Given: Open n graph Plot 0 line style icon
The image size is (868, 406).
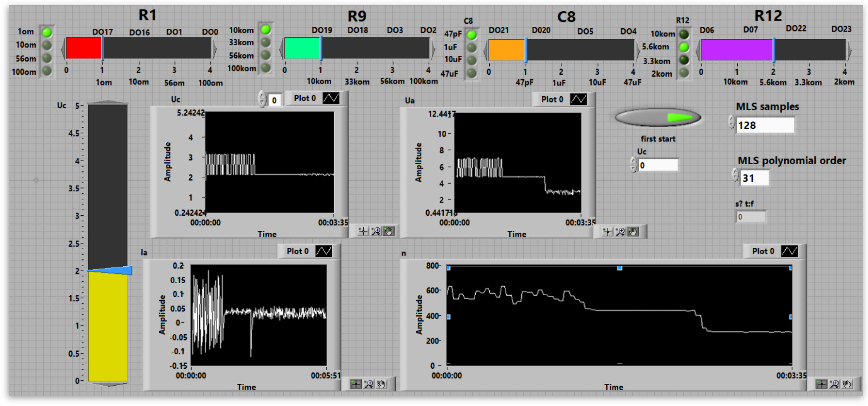Looking at the screenshot, I should 790,251.
